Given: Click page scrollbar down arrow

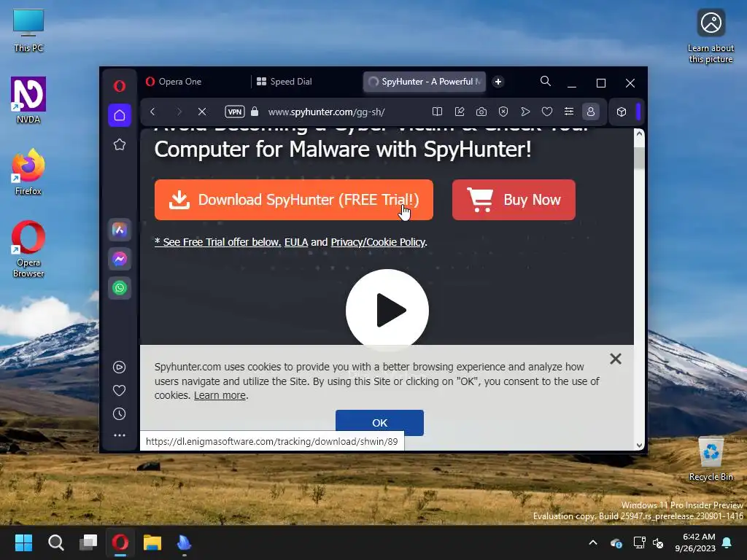Looking at the screenshot, I should coord(639,446).
